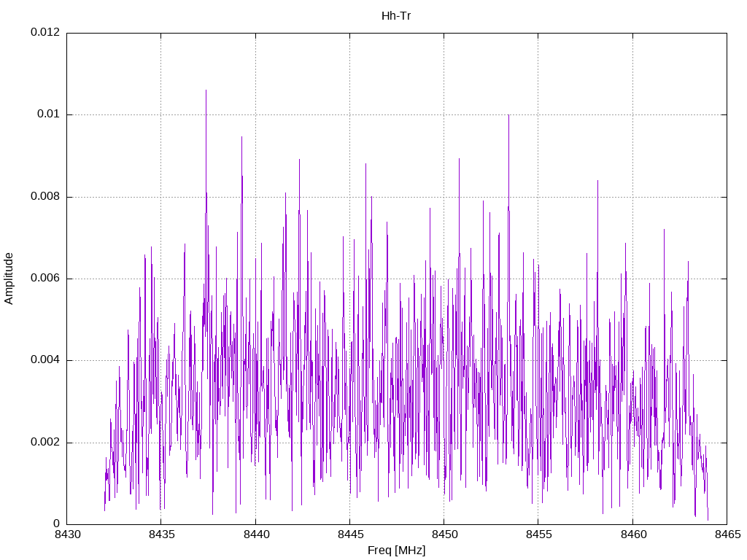Viewport: 747px width, 560px height.
Task: Click the 8450 x-axis tick label
Action: tap(444, 534)
